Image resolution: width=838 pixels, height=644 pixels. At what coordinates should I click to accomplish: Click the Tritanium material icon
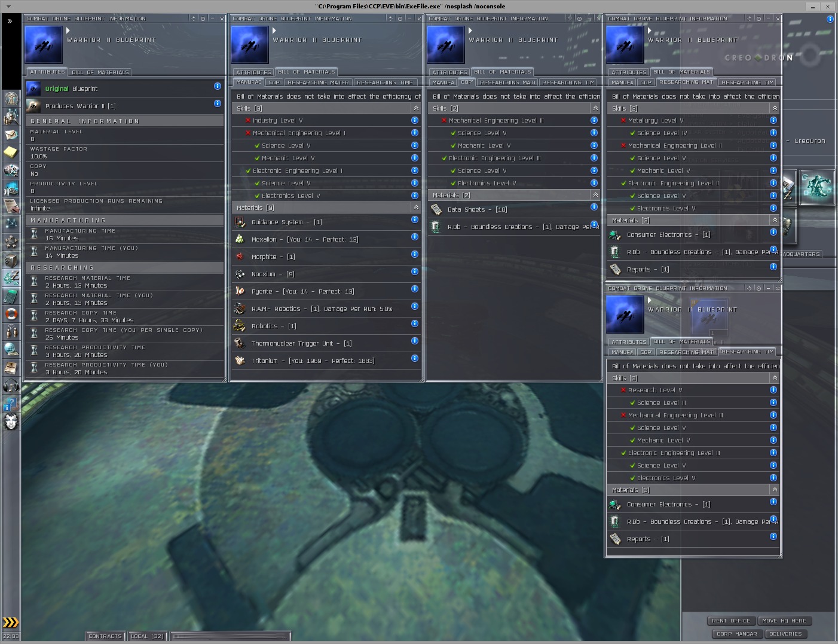[x=240, y=361]
